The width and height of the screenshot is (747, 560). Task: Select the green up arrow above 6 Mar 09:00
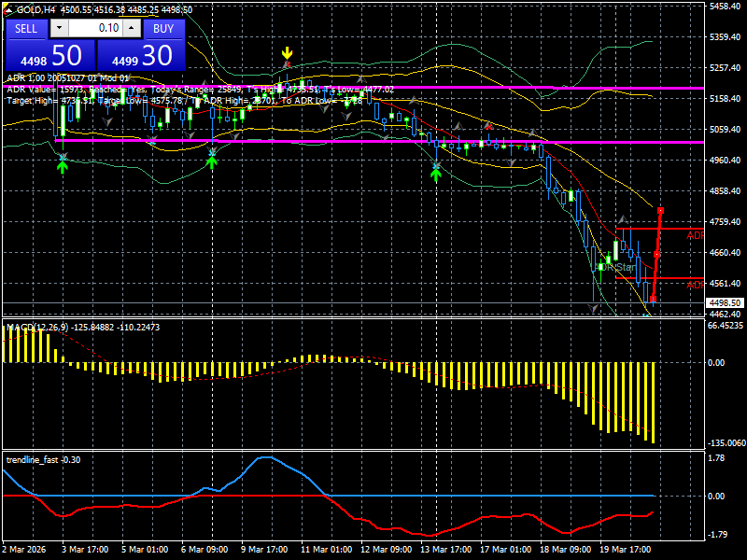click(212, 162)
